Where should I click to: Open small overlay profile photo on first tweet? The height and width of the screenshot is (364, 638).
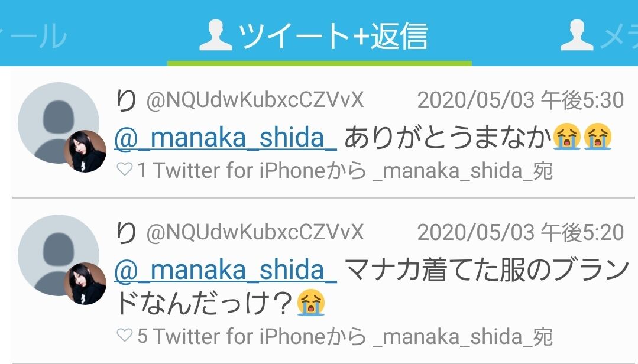85,151
